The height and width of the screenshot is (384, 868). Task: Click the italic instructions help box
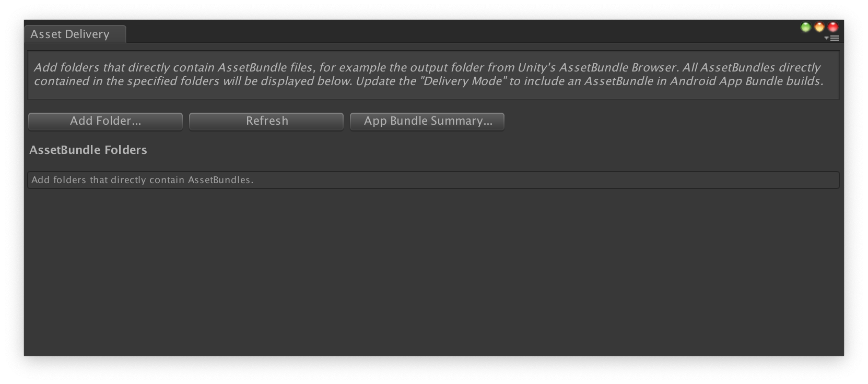point(433,75)
